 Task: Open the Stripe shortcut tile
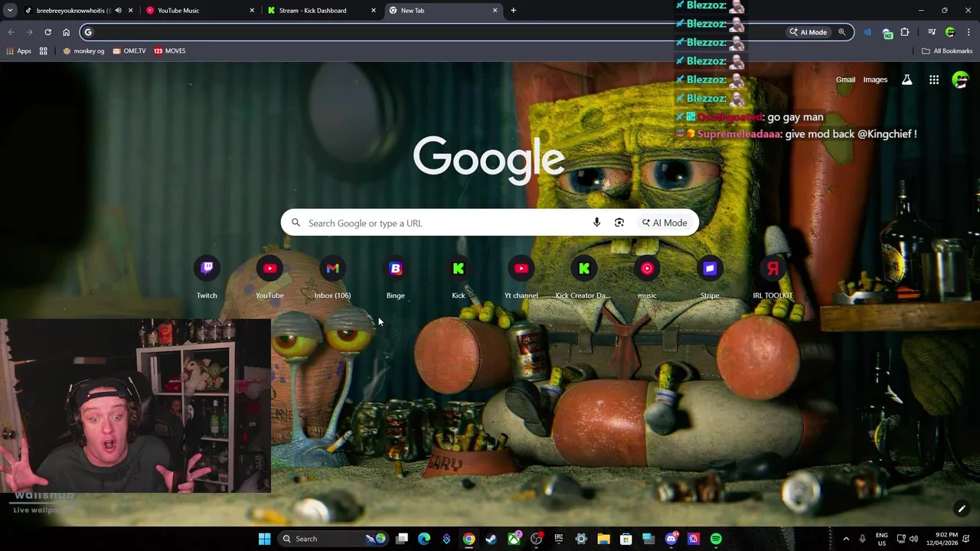(710, 278)
